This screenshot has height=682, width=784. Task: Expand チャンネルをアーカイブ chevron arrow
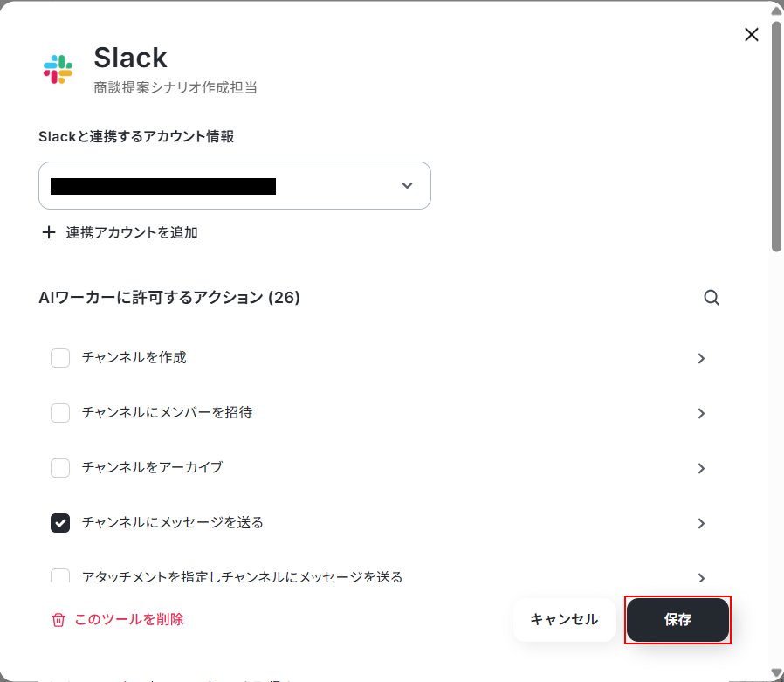(x=701, y=469)
